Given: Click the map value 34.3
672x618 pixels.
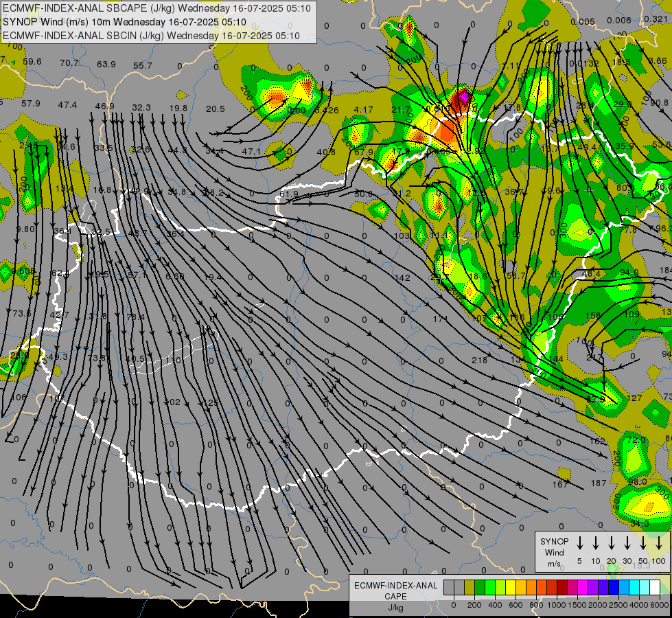Looking at the screenshot, I should pyautogui.click(x=640, y=524).
